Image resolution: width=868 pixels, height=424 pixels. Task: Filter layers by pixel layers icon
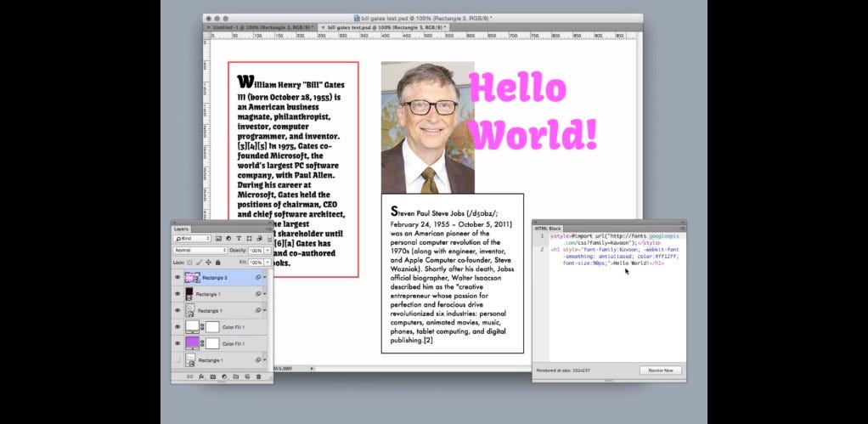coord(218,239)
